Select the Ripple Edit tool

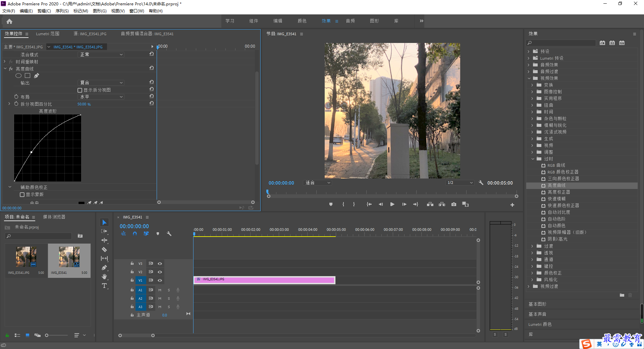click(104, 240)
